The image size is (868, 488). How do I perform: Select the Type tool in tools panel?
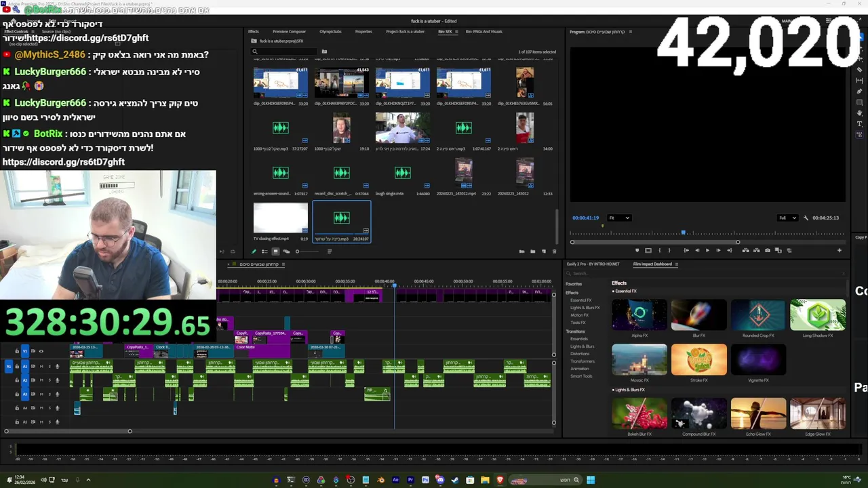(859, 123)
